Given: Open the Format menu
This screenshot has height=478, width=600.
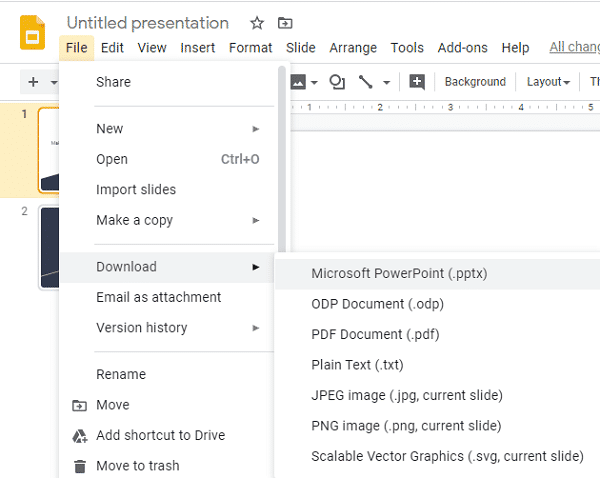Looking at the screenshot, I should (x=250, y=48).
